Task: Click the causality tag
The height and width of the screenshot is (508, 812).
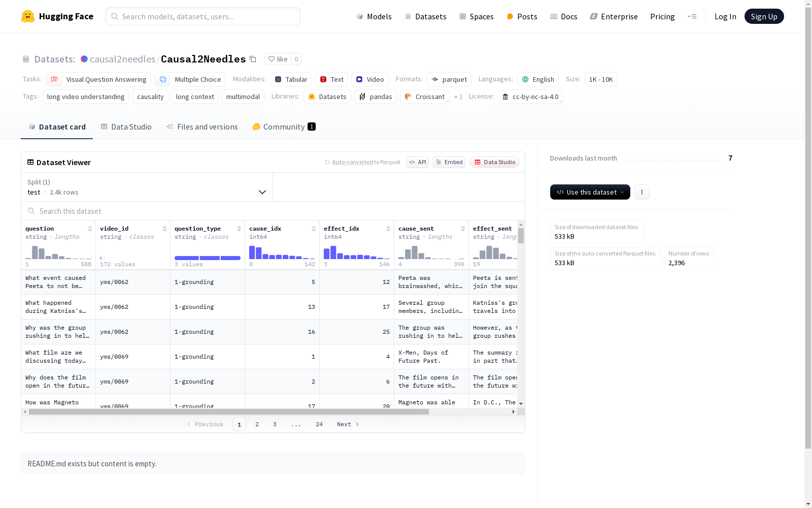Action: coord(150,97)
